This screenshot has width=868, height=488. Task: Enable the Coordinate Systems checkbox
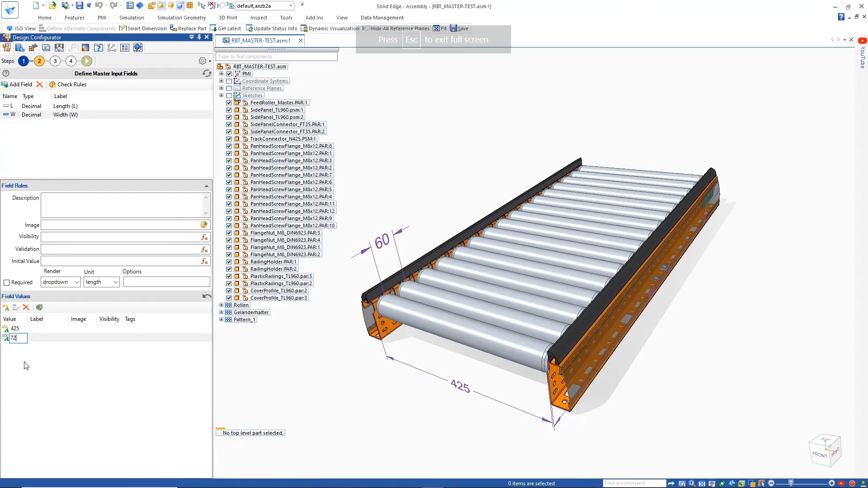click(x=229, y=81)
